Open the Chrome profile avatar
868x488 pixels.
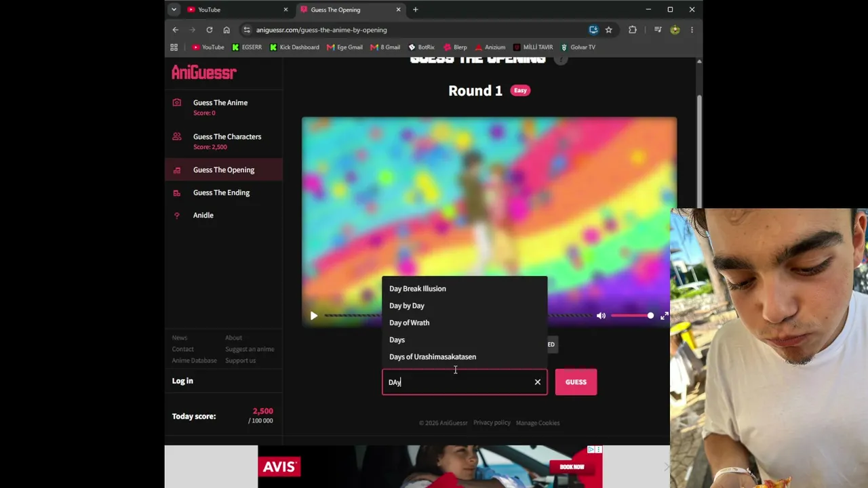[x=675, y=30]
